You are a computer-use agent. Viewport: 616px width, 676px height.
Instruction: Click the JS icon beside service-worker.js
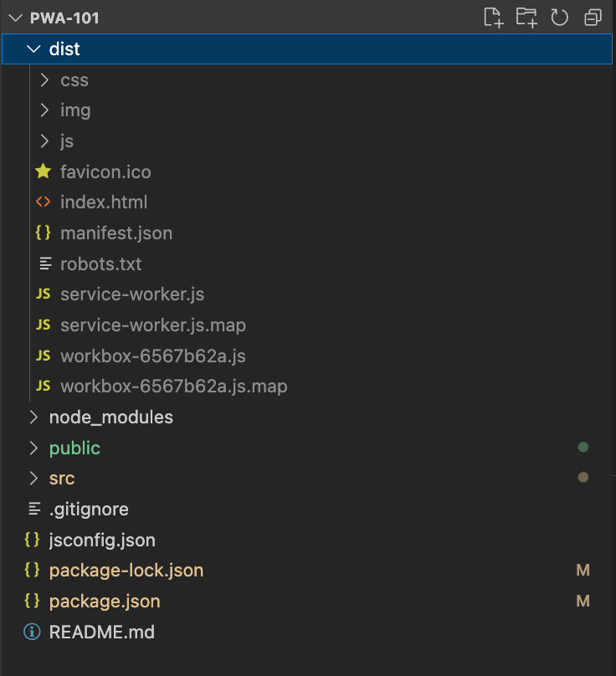point(44,294)
